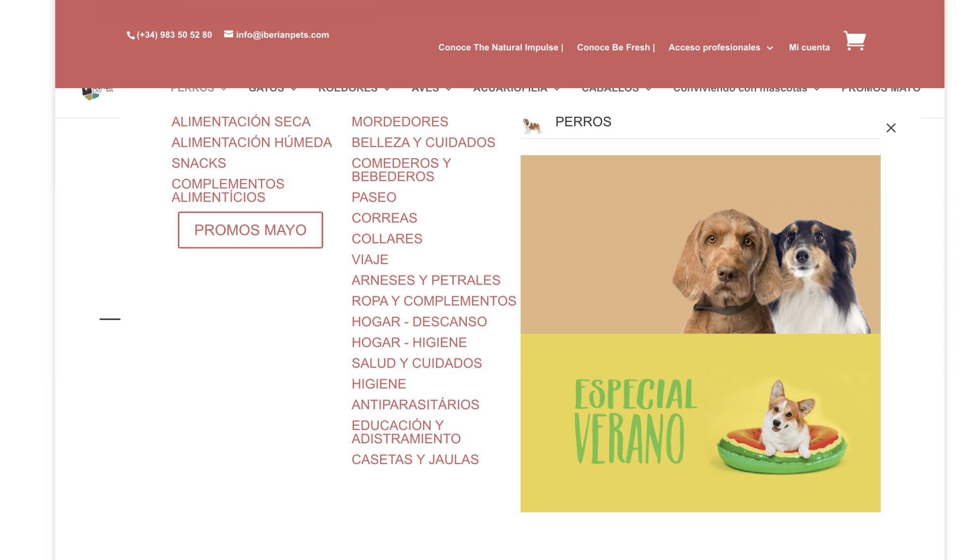The width and height of the screenshot is (970, 560).
Task: Select ARNESES Y PETRALES category
Action: (x=426, y=281)
